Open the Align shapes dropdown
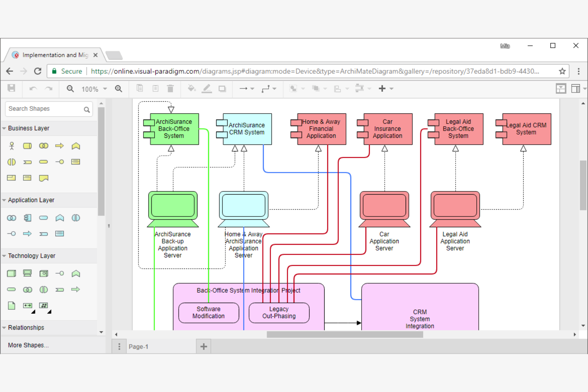 pyautogui.click(x=340, y=89)
